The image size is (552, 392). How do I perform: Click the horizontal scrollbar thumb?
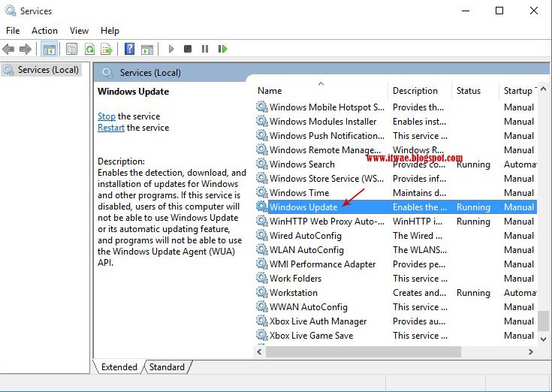(363, 351)
